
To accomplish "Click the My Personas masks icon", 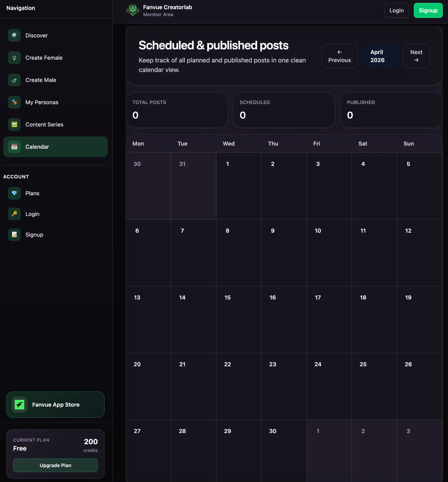I will (14, 102).
